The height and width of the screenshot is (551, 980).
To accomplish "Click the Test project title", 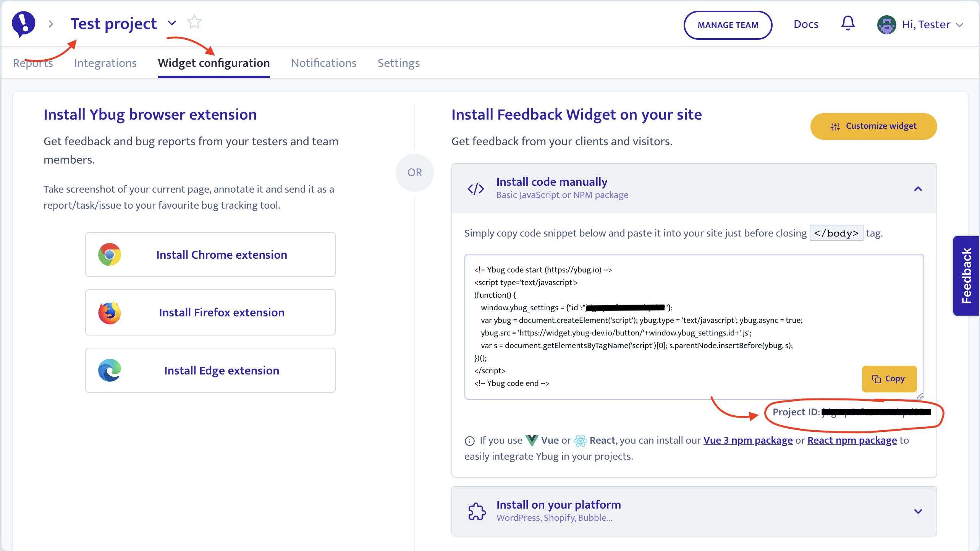I will coord(113,24).
